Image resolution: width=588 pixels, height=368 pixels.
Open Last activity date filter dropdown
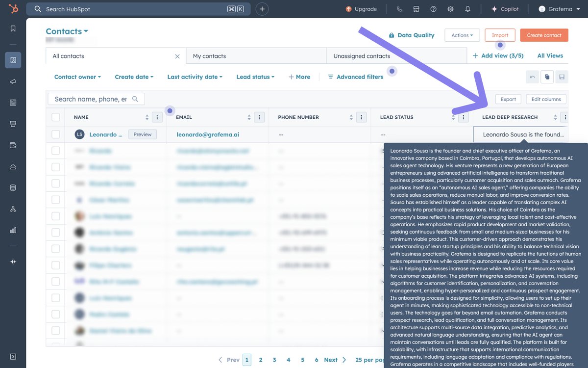pyautogui.click(x=195, y=77)
